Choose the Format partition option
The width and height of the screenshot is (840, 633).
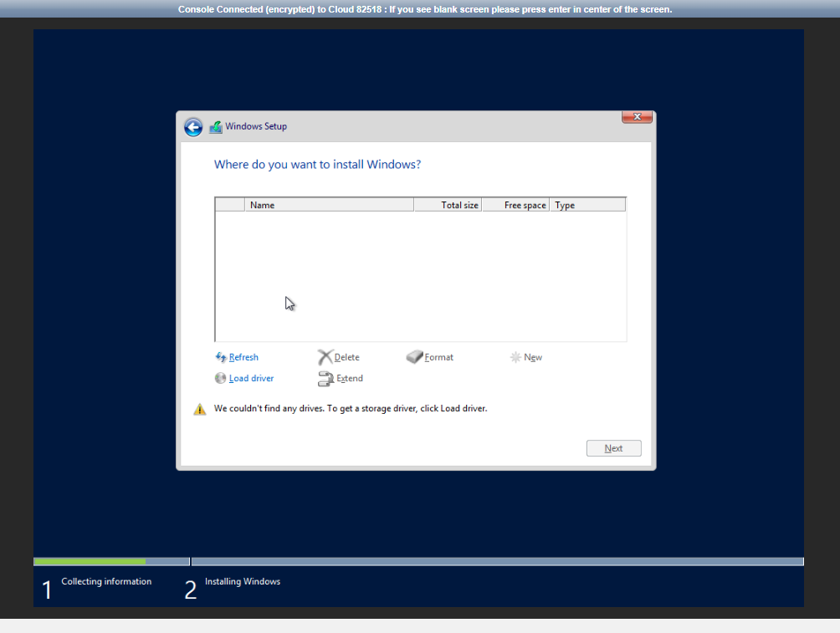coord(438,357)
